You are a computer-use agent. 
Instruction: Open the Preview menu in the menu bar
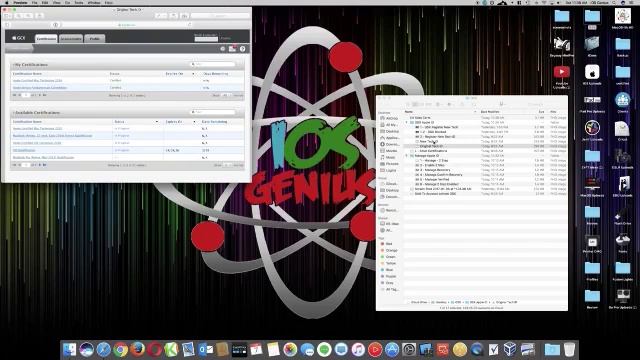(x=20, y=2)
